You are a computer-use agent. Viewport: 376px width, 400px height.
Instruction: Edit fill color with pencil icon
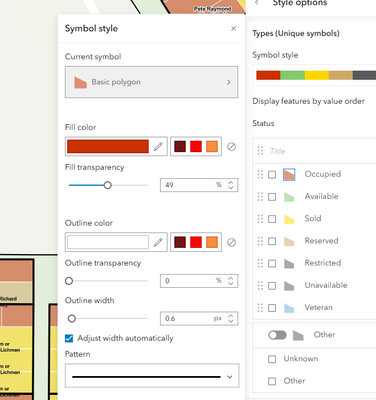(x=158, y=146)
